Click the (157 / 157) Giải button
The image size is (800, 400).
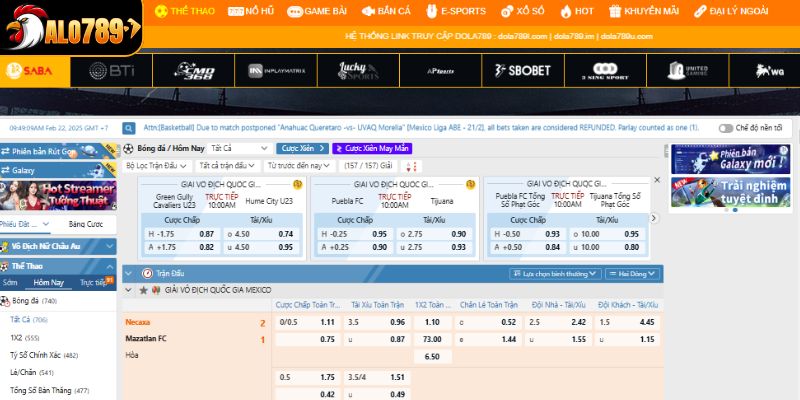click(x=368, y=166)
